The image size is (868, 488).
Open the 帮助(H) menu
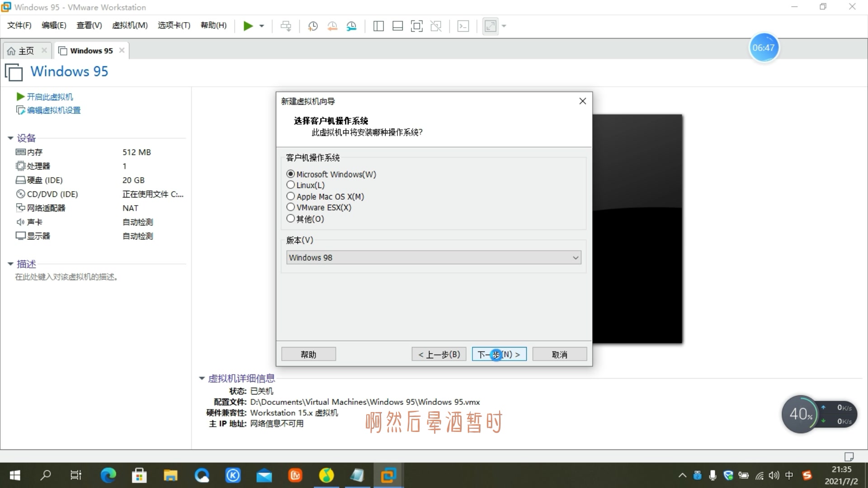pos(213,25)
